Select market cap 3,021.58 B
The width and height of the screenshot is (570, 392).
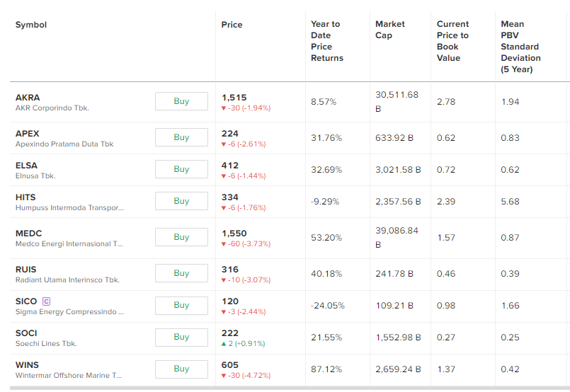coord(398,170)
